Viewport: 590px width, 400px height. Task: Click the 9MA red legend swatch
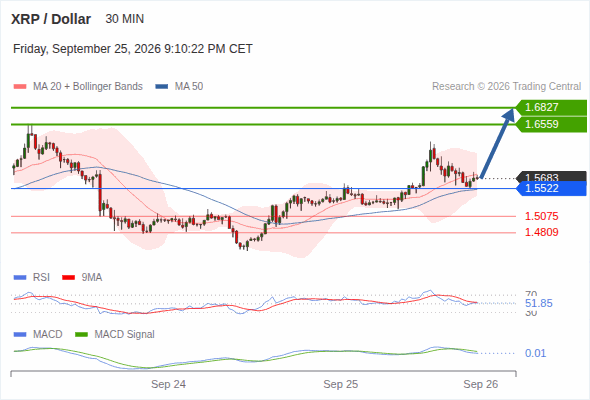pos(68,278)
